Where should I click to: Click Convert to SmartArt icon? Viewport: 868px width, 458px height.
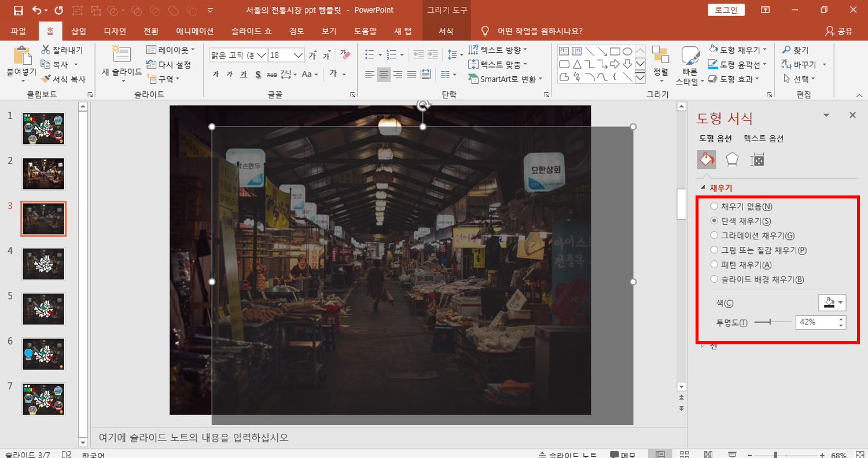pos(472,79)
